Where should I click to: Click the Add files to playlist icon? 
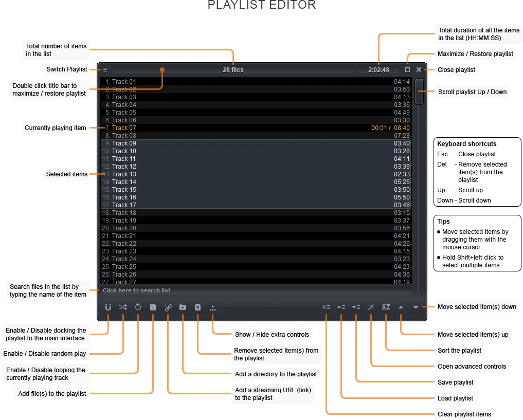pos(153,307)
